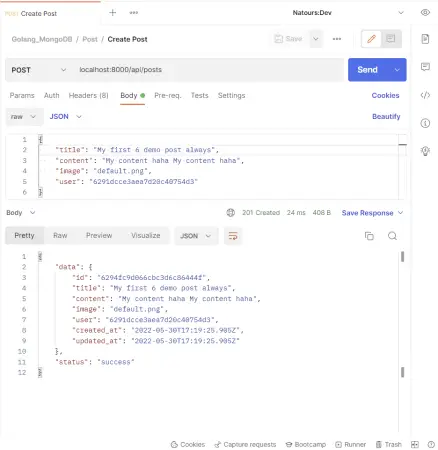Toggle environment quick look eye icon
The height and width of the screenshot is (450, 438).
tap(425, 13)
